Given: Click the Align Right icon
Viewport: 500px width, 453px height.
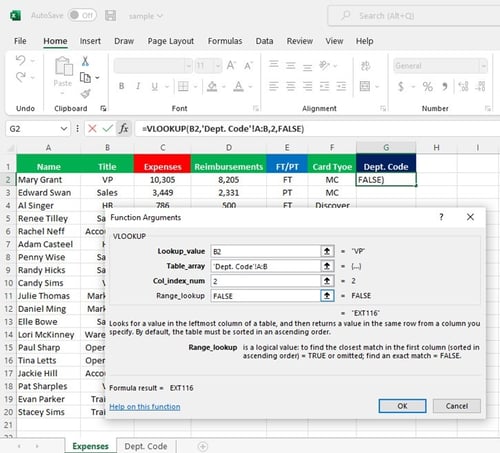Looking at the screenshot, I should tap(307, 86).
